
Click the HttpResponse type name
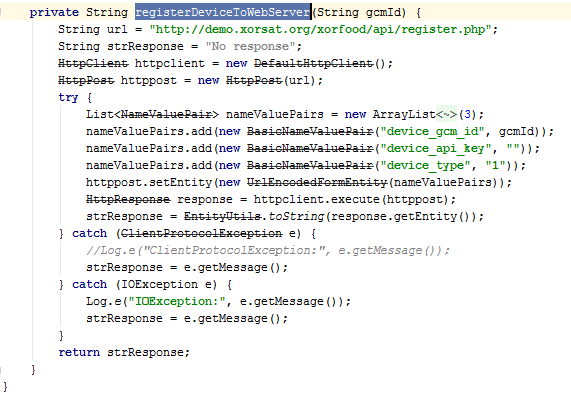pos(128,199)
